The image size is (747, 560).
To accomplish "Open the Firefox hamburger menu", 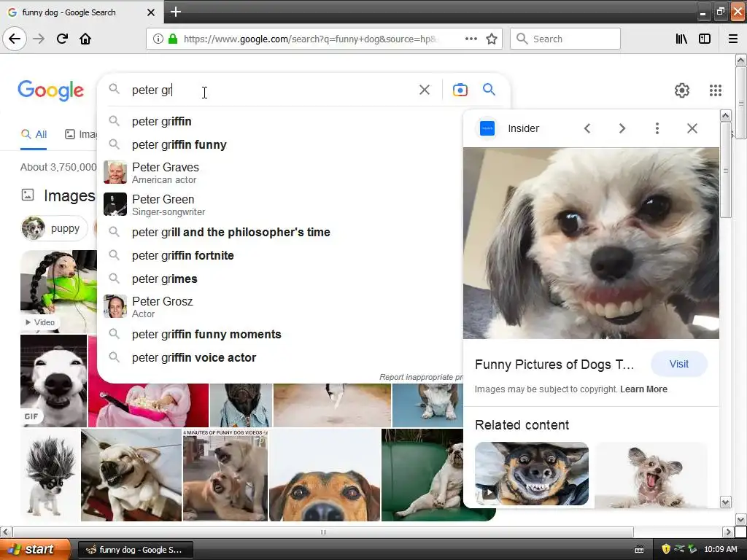I will coord(733,39).
